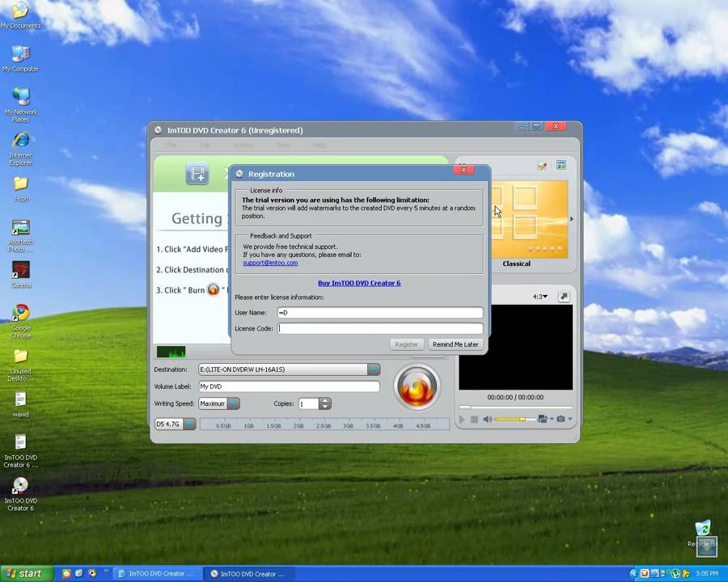Click the round flame Burn button
The image size is (728, 582).
pyautogui.click(x=417, y=386)
